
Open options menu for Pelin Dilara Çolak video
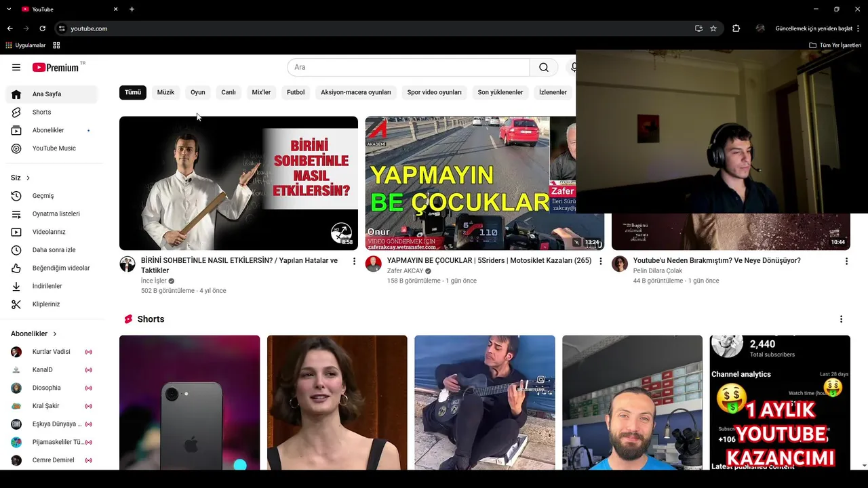[x=846, y=261]
